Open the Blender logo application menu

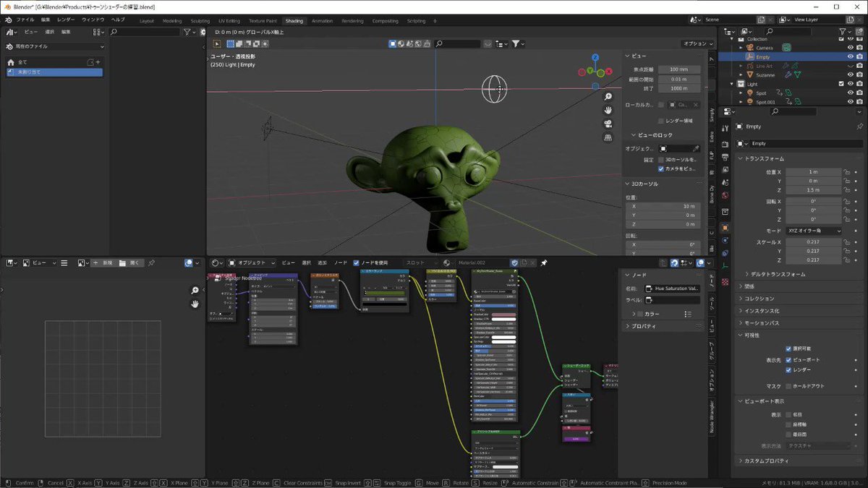(8, 20)
